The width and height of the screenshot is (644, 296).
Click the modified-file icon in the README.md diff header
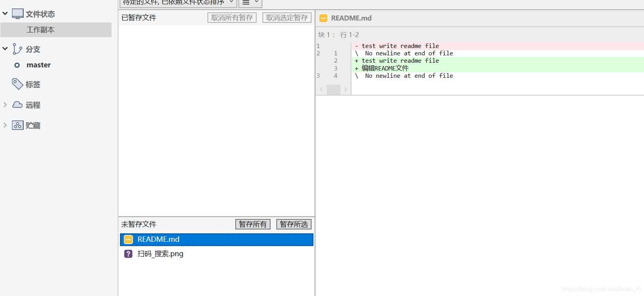324,18
